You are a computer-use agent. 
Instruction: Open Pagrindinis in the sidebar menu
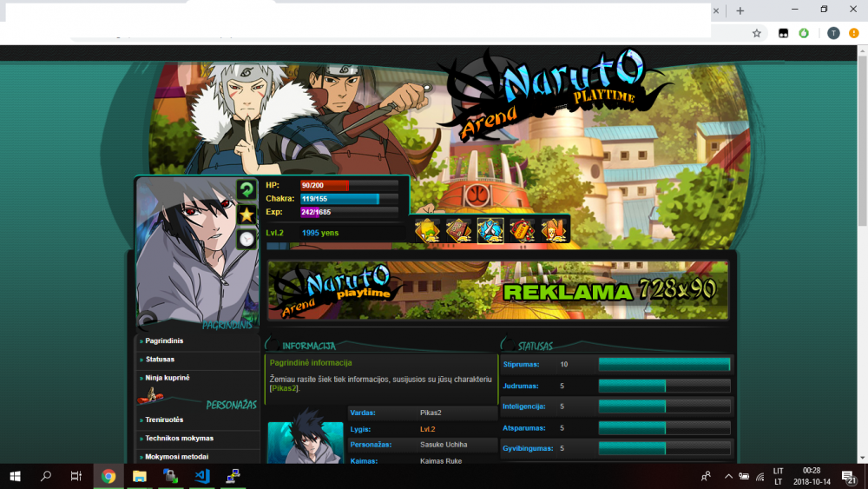tap(164, 341)
